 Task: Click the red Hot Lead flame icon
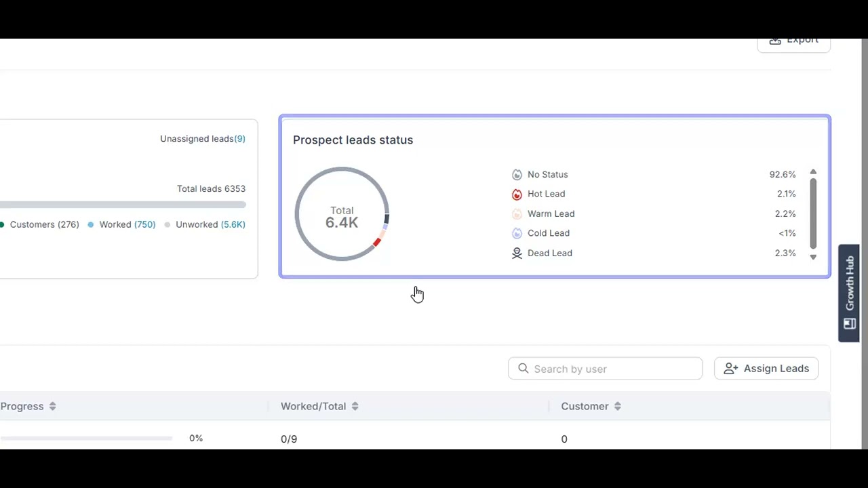(517, 195)
